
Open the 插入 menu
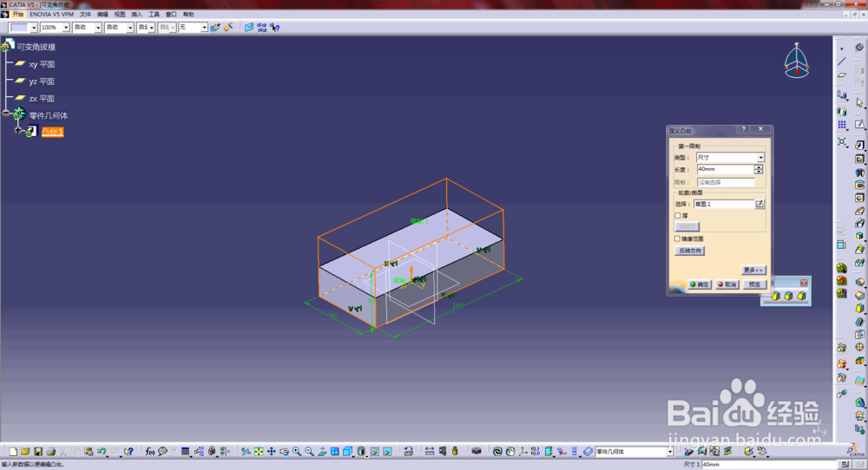137,14
